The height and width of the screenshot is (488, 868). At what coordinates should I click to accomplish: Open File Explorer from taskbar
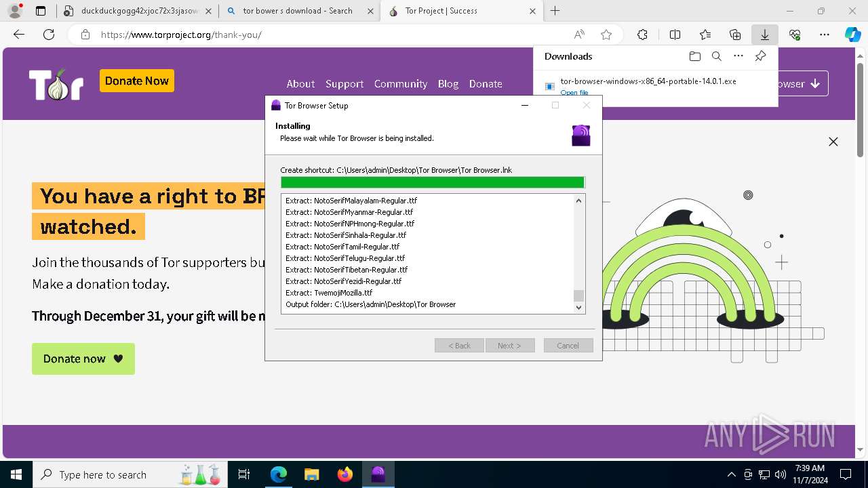coord(311,474)
